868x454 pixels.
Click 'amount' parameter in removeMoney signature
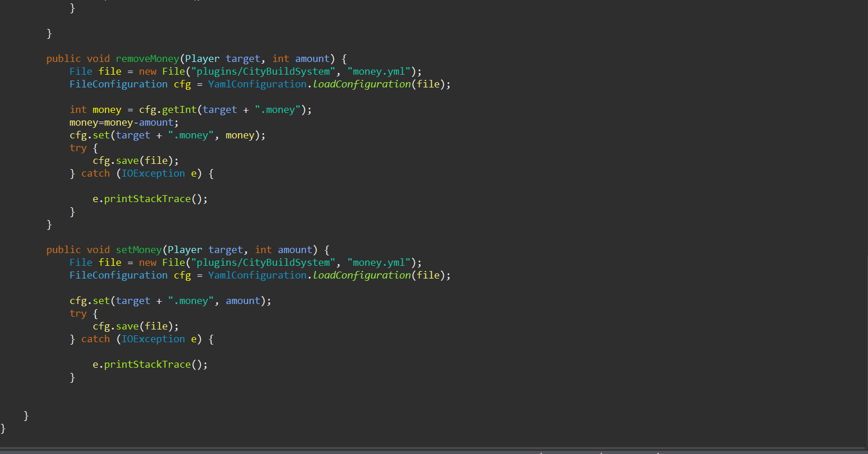coord(312,58)
